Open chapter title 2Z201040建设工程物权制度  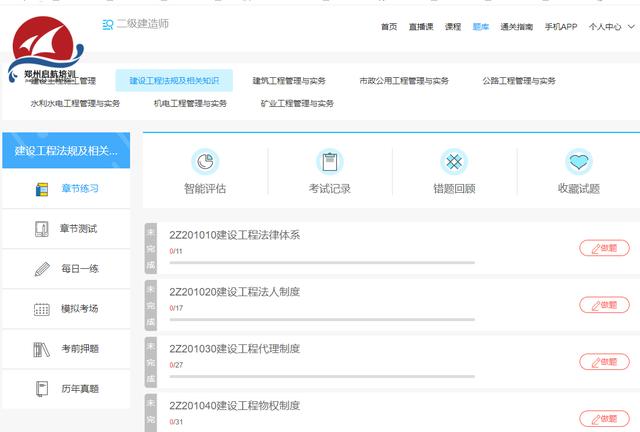(235, 405)
